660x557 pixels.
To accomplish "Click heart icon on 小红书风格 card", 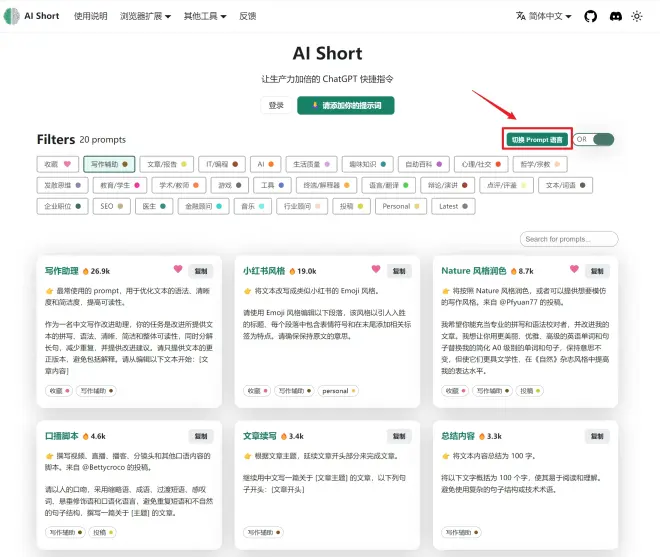I will coord(376,269).
